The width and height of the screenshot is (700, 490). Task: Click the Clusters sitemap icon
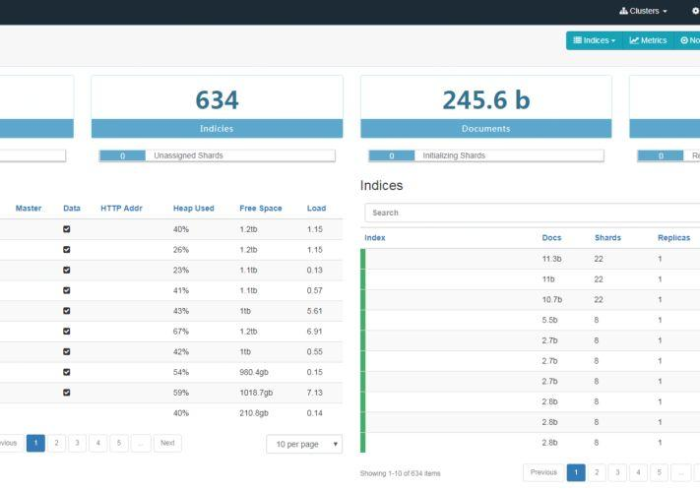pos(624,11)
